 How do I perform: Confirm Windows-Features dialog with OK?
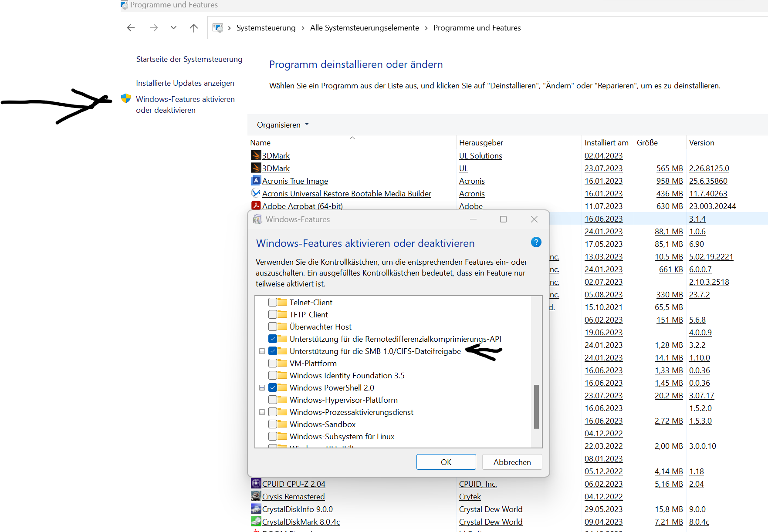tap(446, 462)
